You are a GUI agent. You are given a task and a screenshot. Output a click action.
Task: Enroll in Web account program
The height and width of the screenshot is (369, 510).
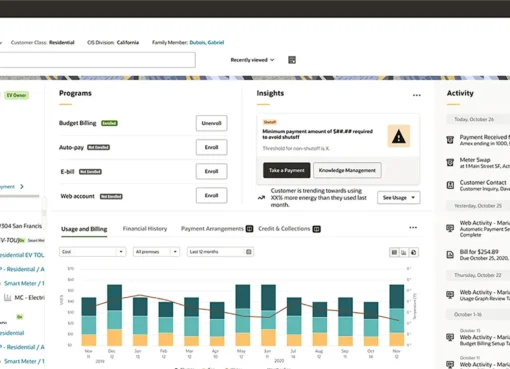point(211,195)
